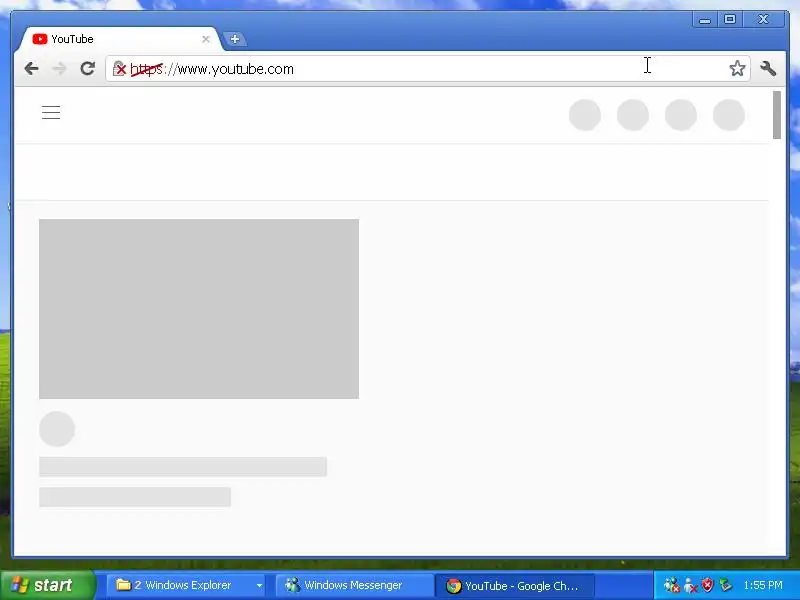Viewport: 800px width, 600px height.
Task: Open the Windows Start menu
Action: tap(47, 585)
